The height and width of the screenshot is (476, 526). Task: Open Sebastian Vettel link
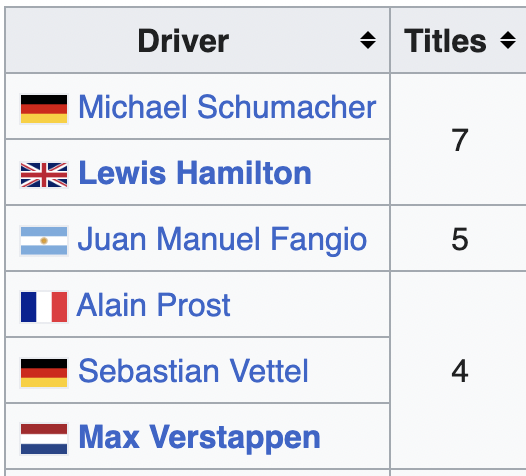click(193, 371)
